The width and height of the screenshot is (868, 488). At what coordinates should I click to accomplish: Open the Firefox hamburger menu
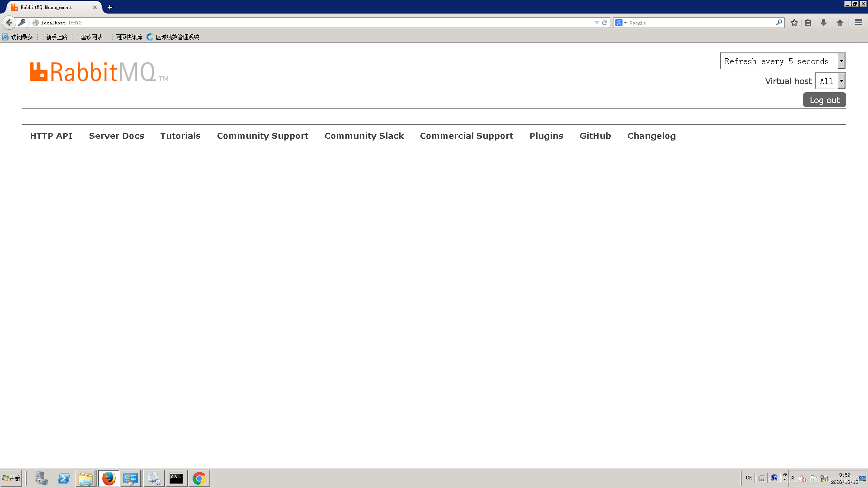pyautogui.click(x=858, y=23)
